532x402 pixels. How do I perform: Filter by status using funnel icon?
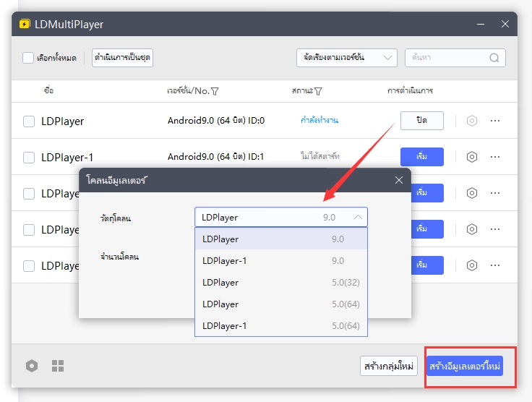click(318, 91)
